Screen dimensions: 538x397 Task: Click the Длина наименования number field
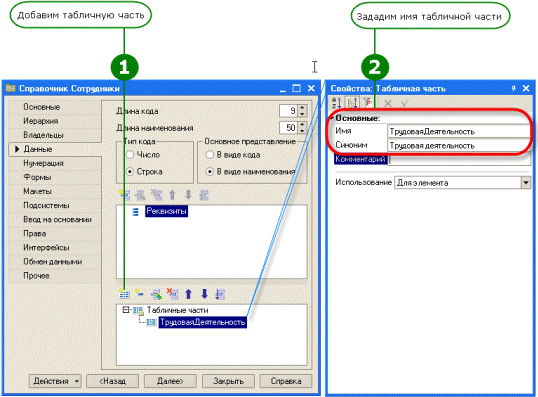[x=289, y=128]
